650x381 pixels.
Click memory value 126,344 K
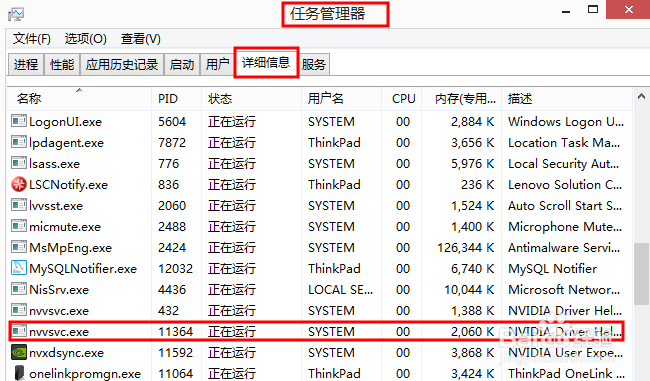pyautogui.click(x=466, y=248)
